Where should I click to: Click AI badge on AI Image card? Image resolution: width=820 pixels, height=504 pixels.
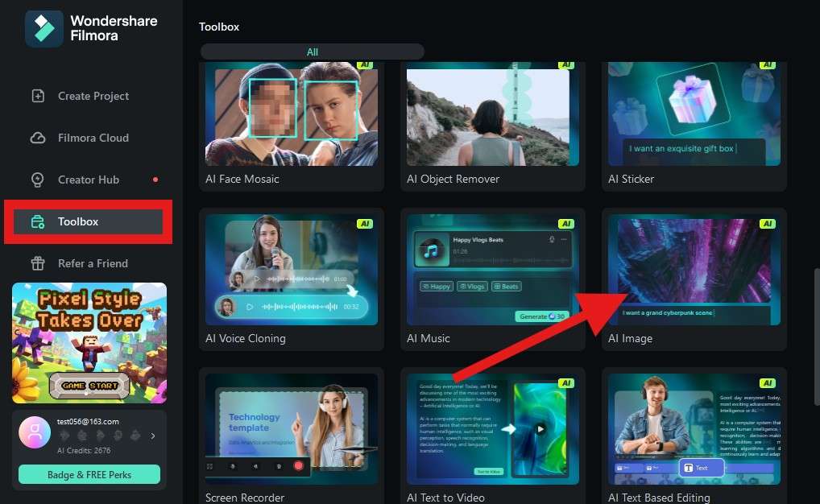click(x=767, y=224)
